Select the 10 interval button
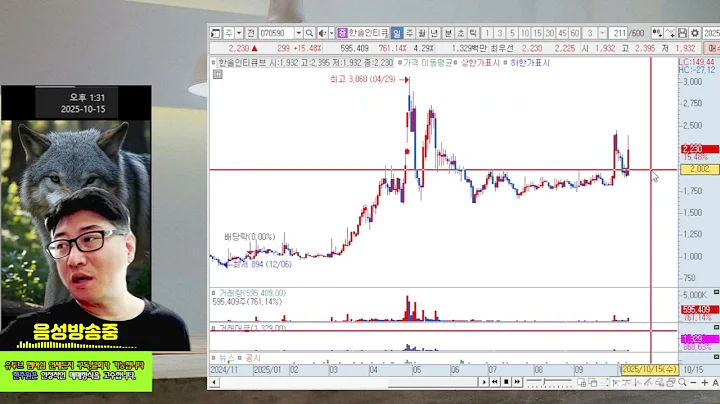720x404 pixels. [x=525, y=33]
